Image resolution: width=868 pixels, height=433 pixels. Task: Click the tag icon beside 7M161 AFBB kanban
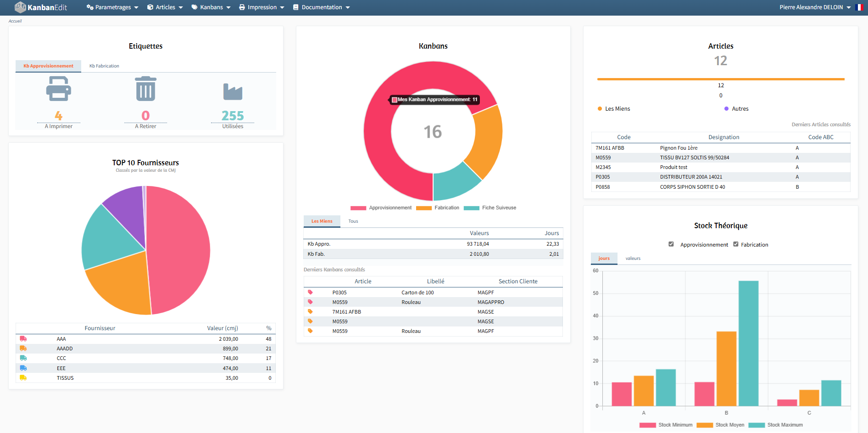coord(310,312)
